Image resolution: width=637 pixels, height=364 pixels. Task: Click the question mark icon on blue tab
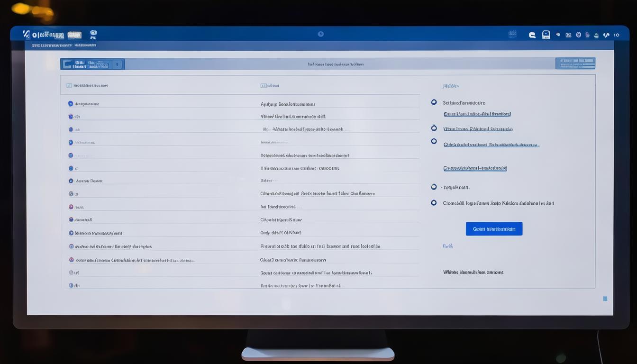coord(117,64)
